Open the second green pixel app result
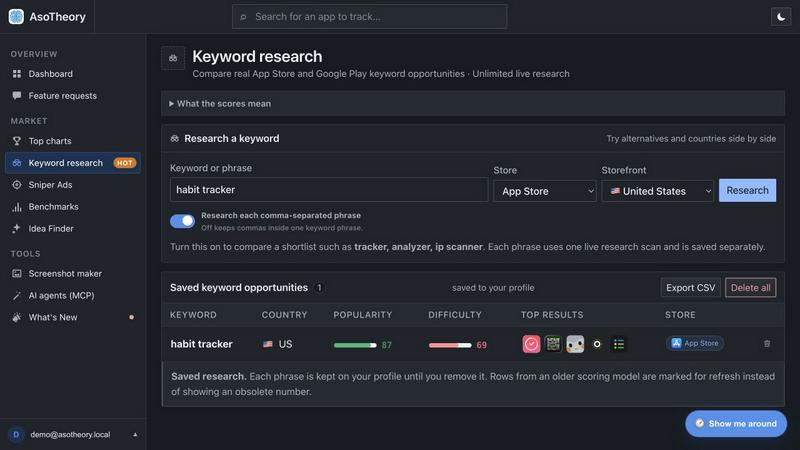Viewport: 800px width, 450px height. (553, 344)
